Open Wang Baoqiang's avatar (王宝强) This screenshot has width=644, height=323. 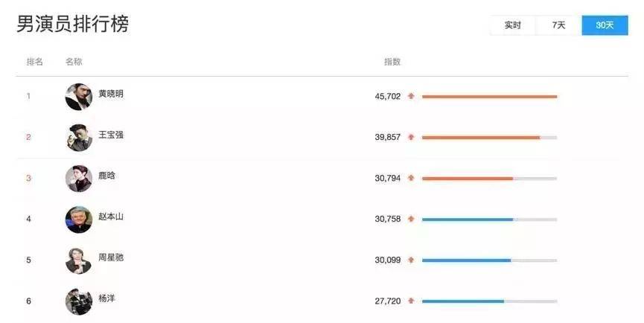79,138
